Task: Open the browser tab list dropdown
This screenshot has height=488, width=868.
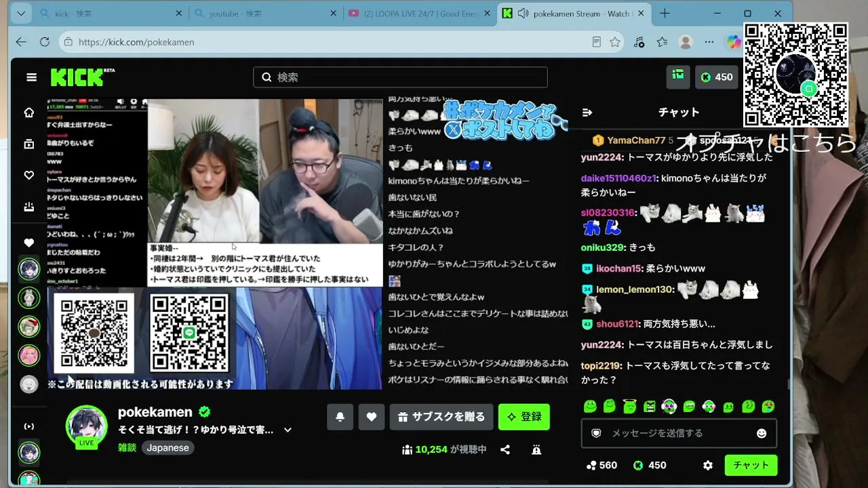Action: [21, 14]
